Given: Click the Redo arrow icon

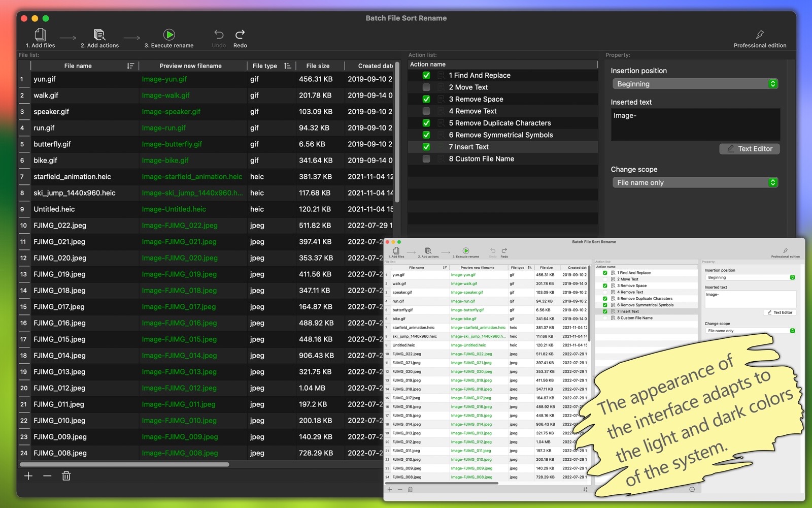Looking at the screenshot, I should click(x=240, y=35).
